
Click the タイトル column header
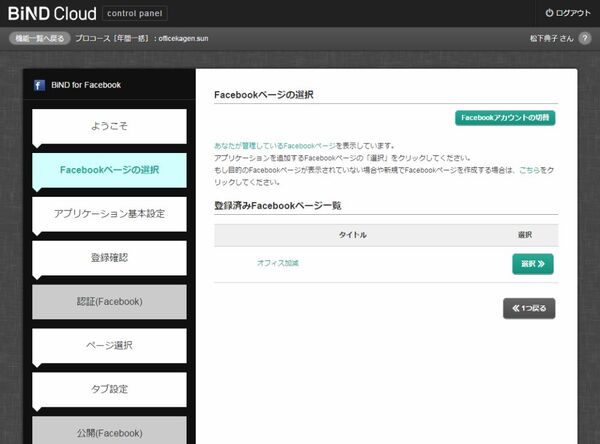352,235
